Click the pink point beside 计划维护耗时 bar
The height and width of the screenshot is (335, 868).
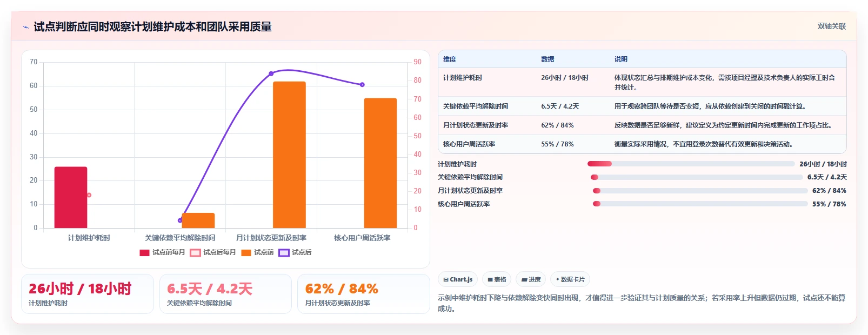pyautogui.click(x=89, y=195)
